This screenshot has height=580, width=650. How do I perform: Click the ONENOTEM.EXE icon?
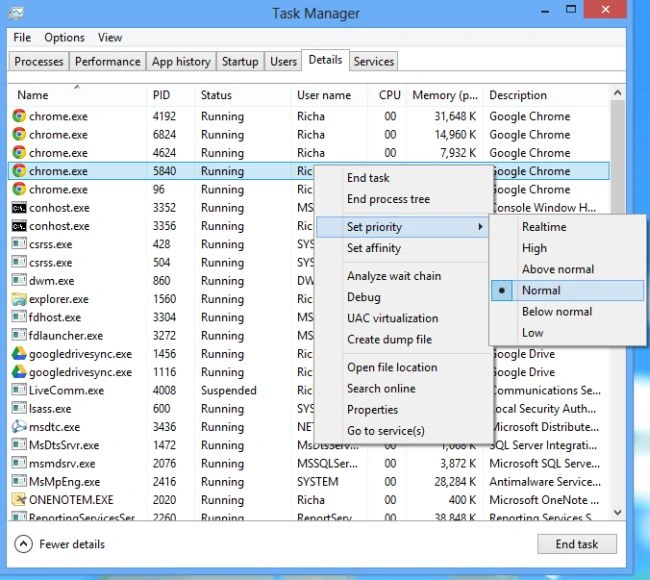pos(19,499)
